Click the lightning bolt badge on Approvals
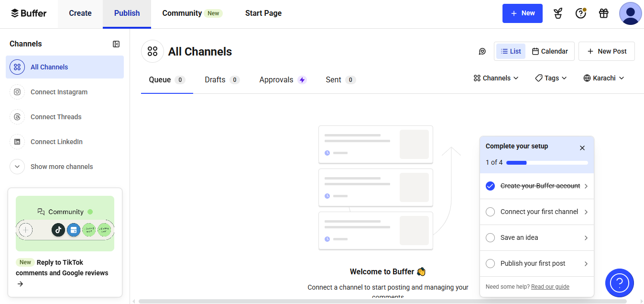644x304 pixels. pyautogui.click(x=302, y=80)
